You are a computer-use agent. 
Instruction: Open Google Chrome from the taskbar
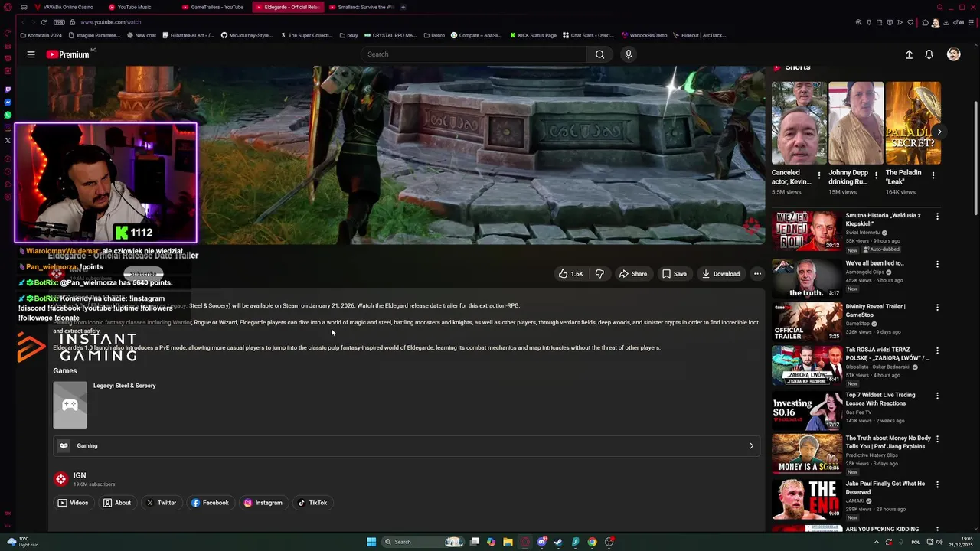592,542
